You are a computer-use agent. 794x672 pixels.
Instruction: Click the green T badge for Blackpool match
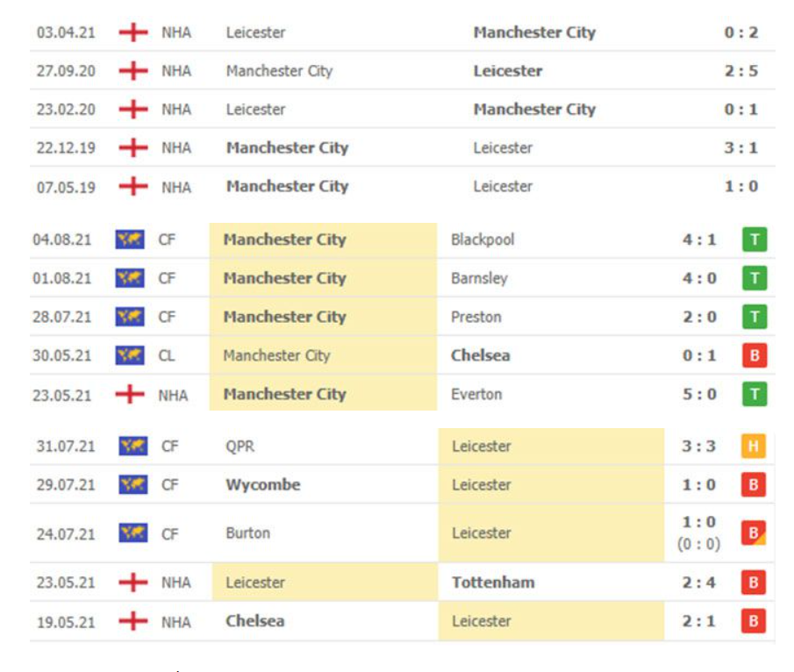tap(755, 239)
